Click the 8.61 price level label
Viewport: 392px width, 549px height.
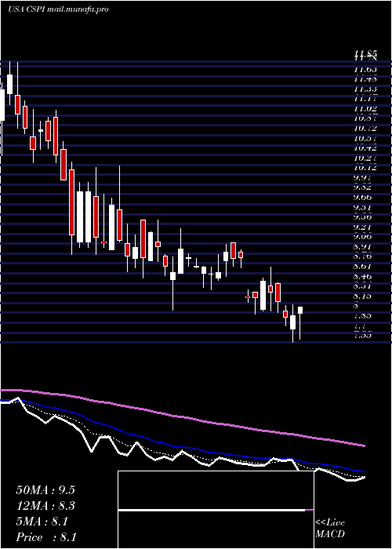pos(362,266)
